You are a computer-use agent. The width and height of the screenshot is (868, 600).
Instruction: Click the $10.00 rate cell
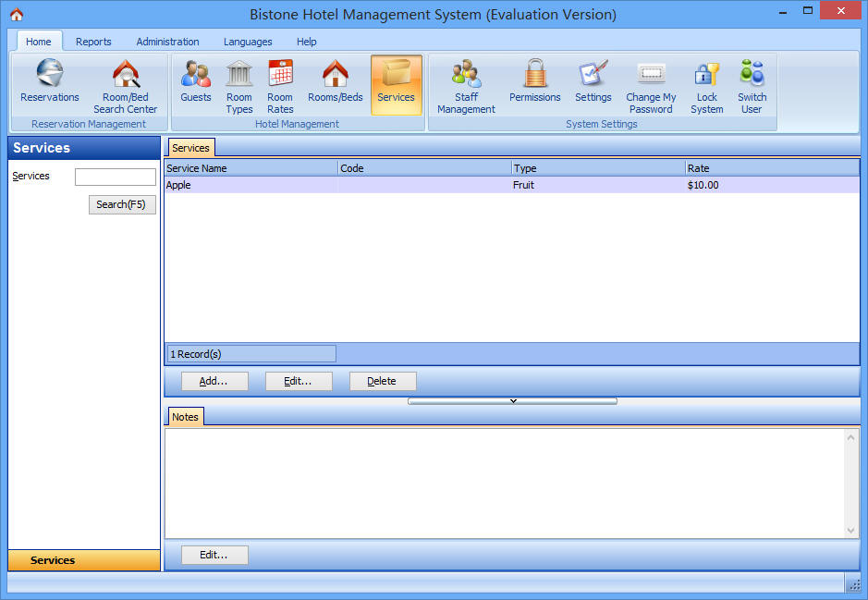772,185
